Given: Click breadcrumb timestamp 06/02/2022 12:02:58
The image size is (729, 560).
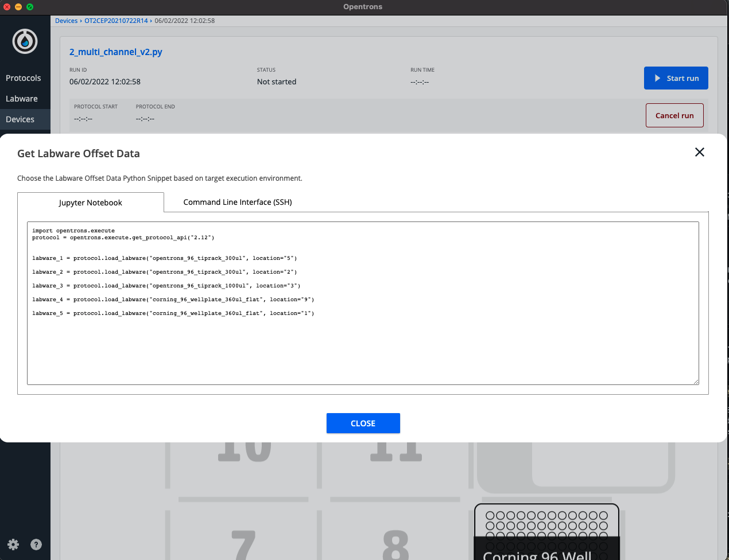Looking at the screenshot, I should click(x=185, y=21).
